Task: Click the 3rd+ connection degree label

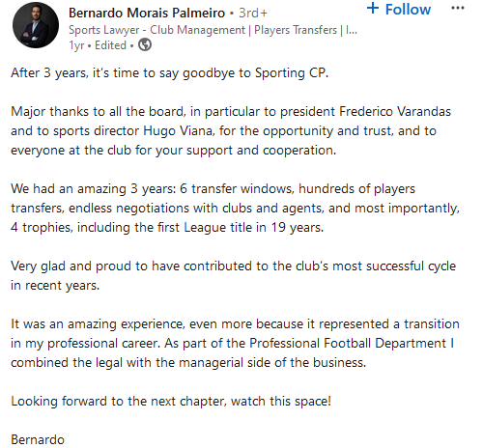Action: pyautogui.click(x=253, y=13)
